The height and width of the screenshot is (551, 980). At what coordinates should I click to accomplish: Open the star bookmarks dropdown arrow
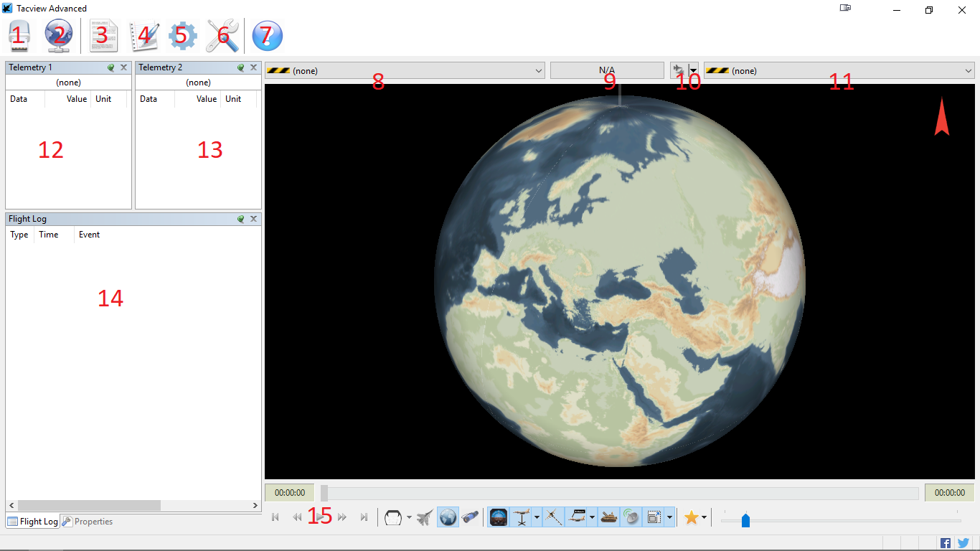click(x=705, y=517)
